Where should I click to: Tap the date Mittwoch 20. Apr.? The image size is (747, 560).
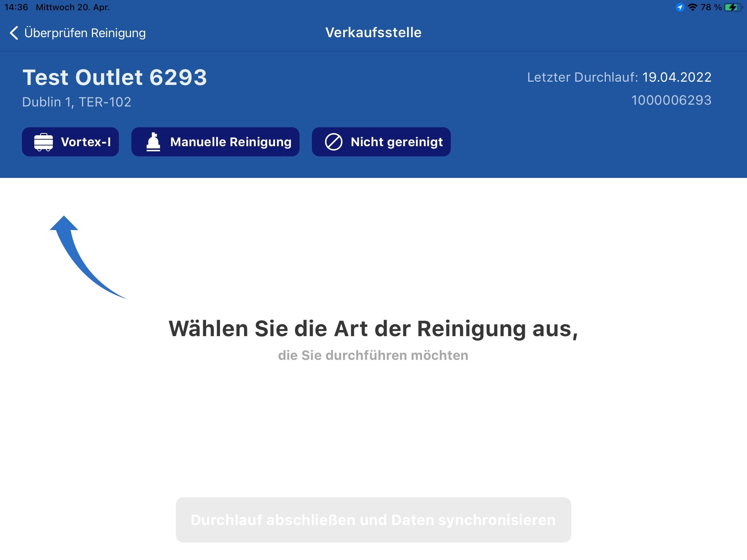pyautogui.click(x=73, y=7)
